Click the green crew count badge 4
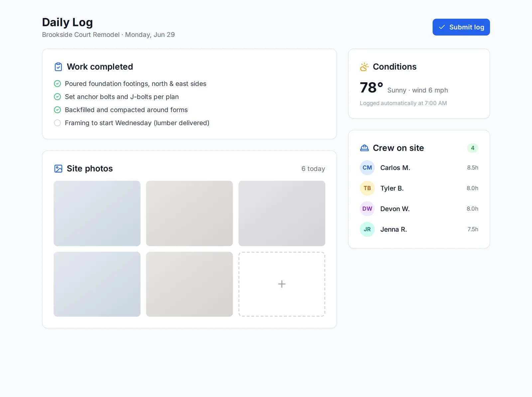 (472, 148)
